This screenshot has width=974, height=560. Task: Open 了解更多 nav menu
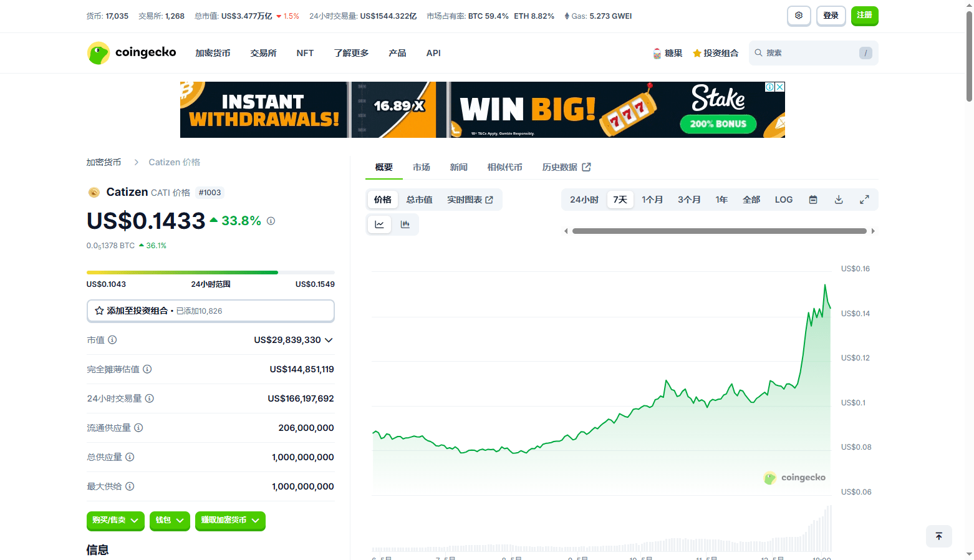click(x=351, y=53)
